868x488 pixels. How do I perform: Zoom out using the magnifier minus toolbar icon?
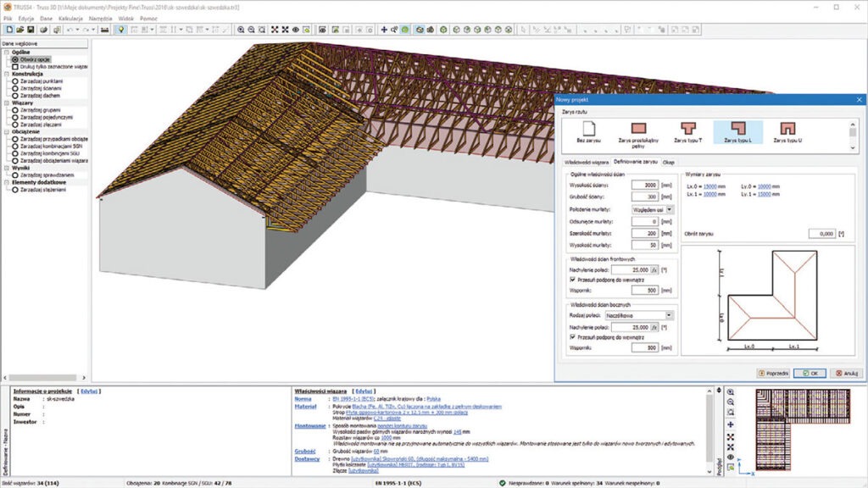coord(251,30)
